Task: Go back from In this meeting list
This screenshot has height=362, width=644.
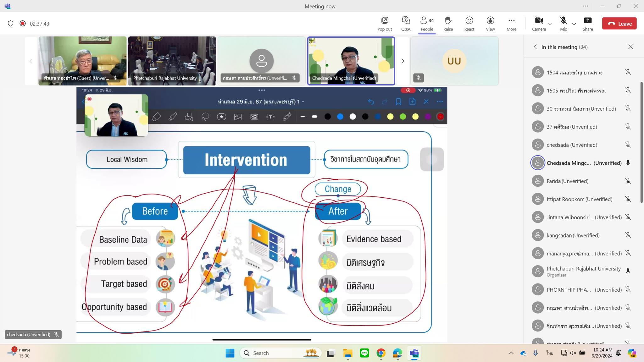Action: [535, 47]
